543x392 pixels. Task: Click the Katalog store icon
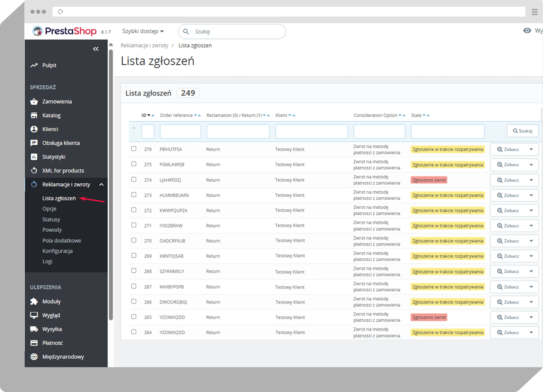point(34,115)
